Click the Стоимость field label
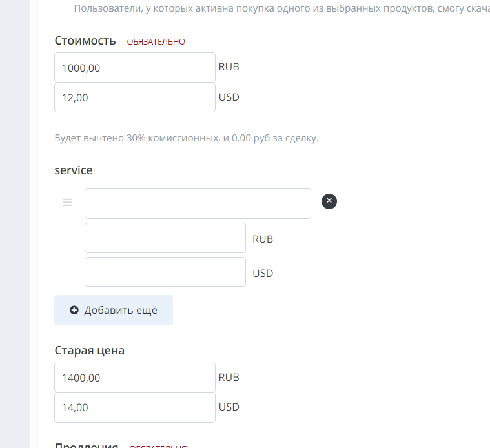 click(x=85, y=41)
